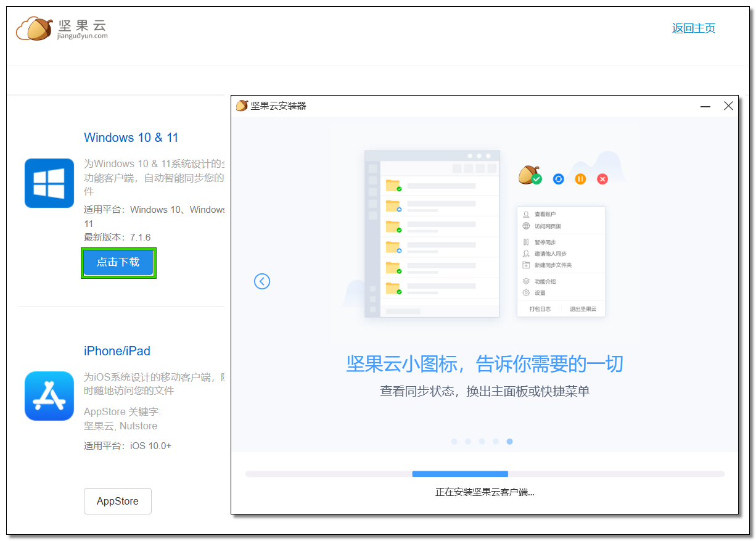756x541 pixels.
Task: Click the 最新版本：7.1.6 text
Action: click(117, 237)
